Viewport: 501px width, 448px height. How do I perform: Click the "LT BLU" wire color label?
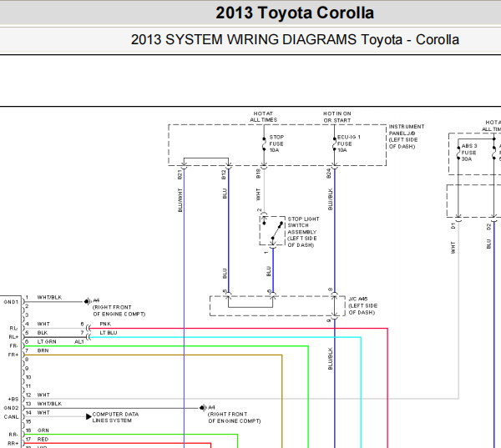click(109, 333)
